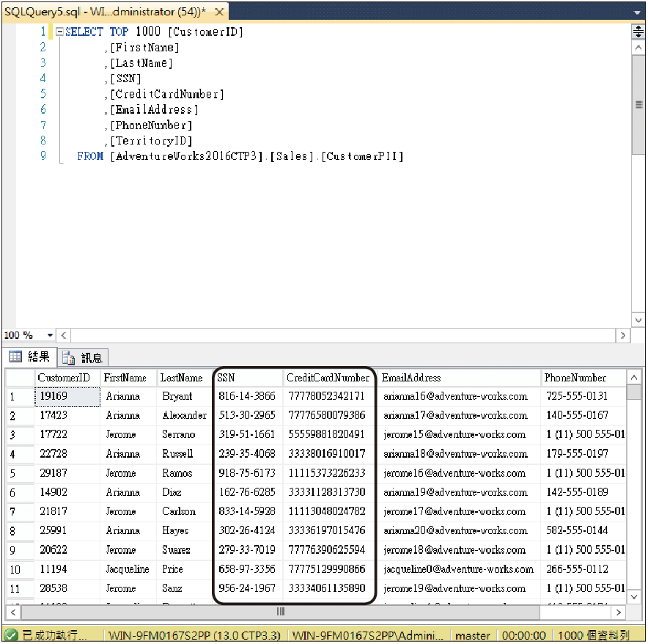Screen dimensions: 648x644
Task: Click email cell jacqueline0@adventure-works.com
Action: 459,569
